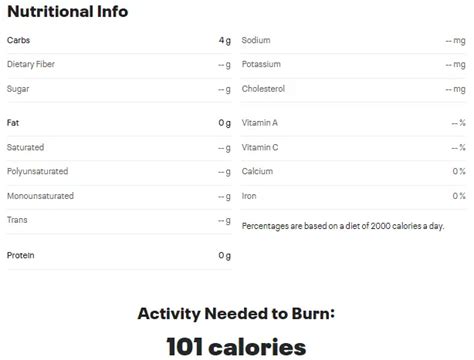Click the Iron label
This screenshot has width=474, height=360.
pyautogui.click(x=249, y=196)
